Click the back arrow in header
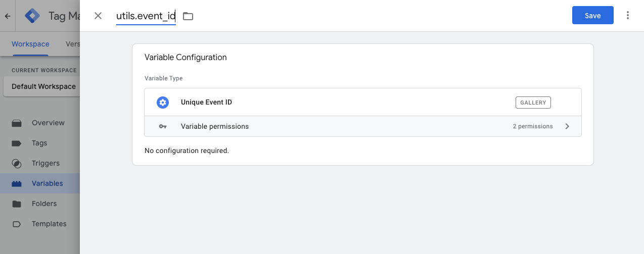This screenshot has height=254, width=644. (x=8, y=16)
